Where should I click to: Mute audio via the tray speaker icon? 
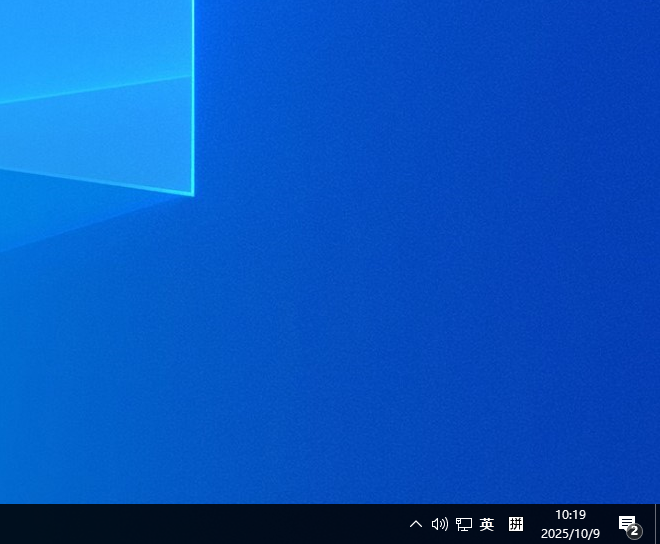439,524
